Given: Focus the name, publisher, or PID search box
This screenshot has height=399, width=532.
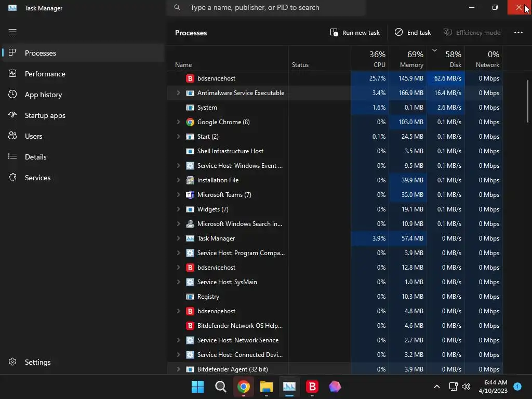Looking at the screenshot, I should pyautogui.click(x=266, y=7).
